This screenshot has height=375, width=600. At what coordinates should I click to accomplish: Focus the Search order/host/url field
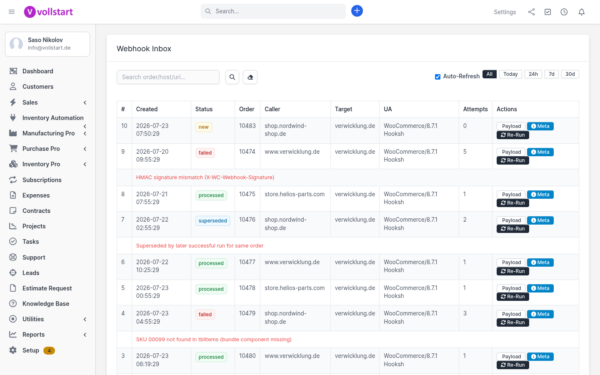[x=168, y=77]
